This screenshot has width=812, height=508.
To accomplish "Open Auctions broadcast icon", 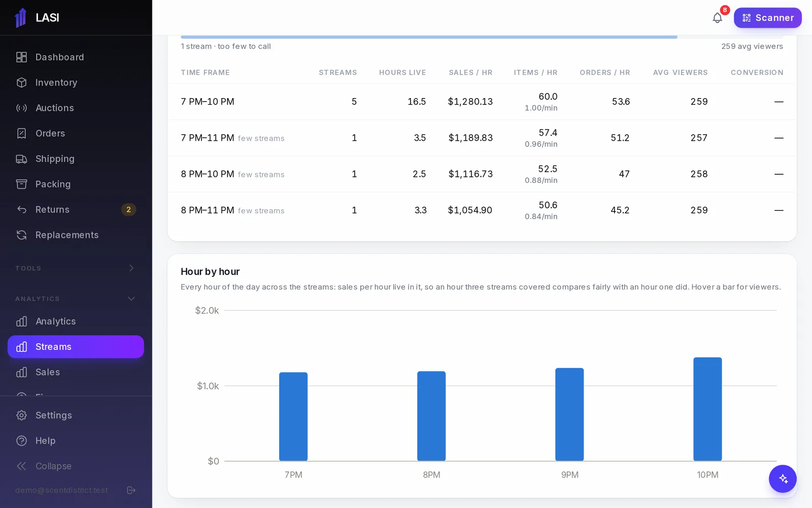I will point(21,108).
